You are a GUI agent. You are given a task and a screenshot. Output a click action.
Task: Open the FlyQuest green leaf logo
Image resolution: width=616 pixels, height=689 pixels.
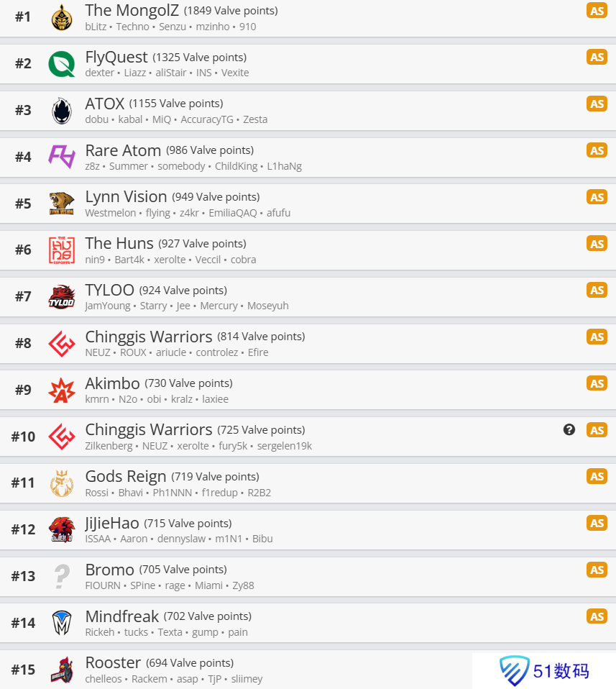[x=62, y=64]
